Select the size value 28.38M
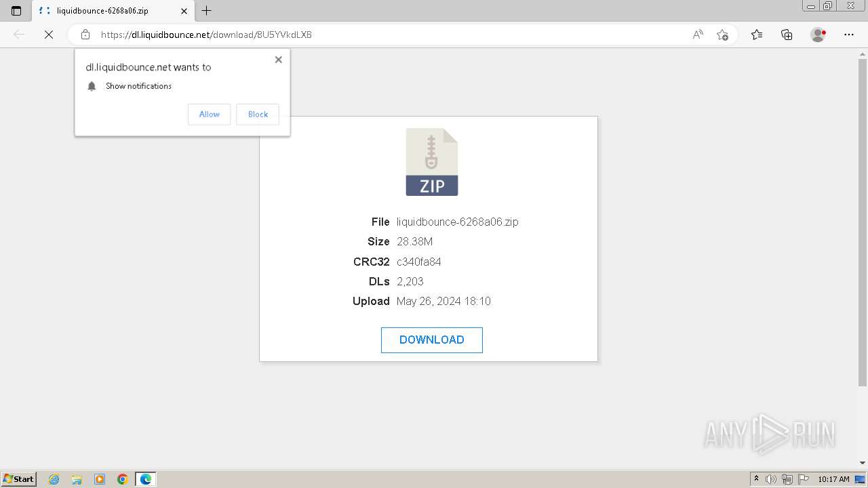The height and width of the screenshot is (488, 868). (414, 242)
